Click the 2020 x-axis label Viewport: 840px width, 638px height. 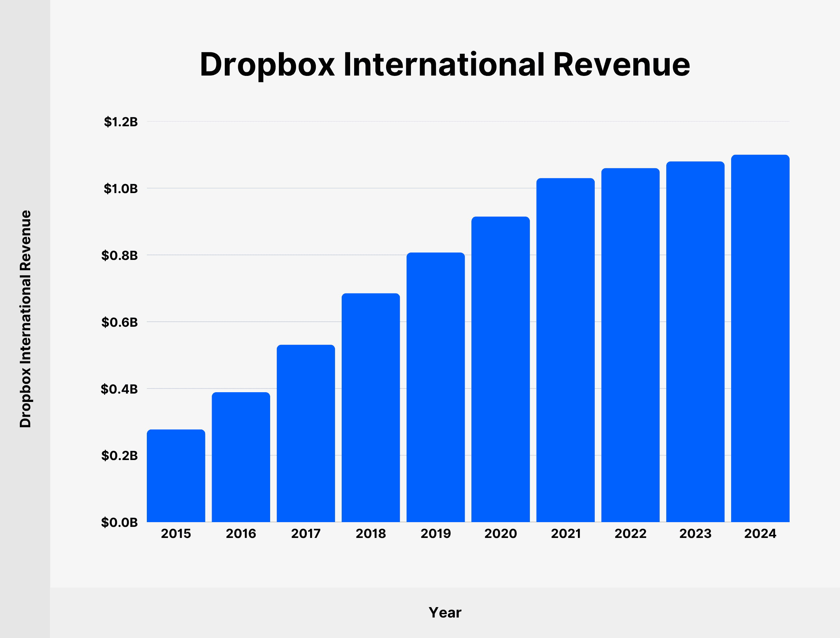point(501,534)
